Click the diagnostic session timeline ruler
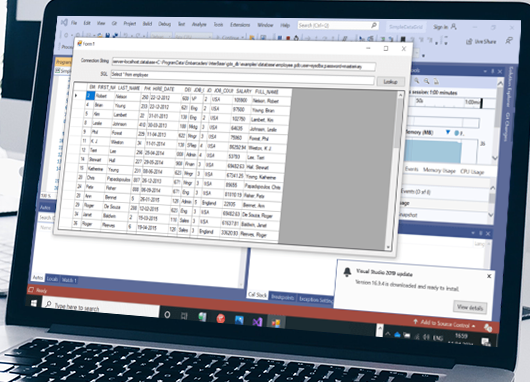 click(x=451, y=102)
